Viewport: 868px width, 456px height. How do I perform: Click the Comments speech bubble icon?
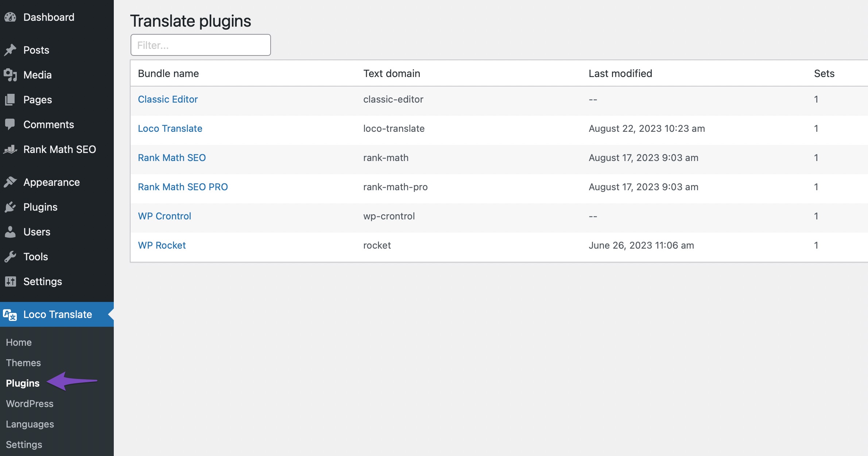(x=10, y=124)
